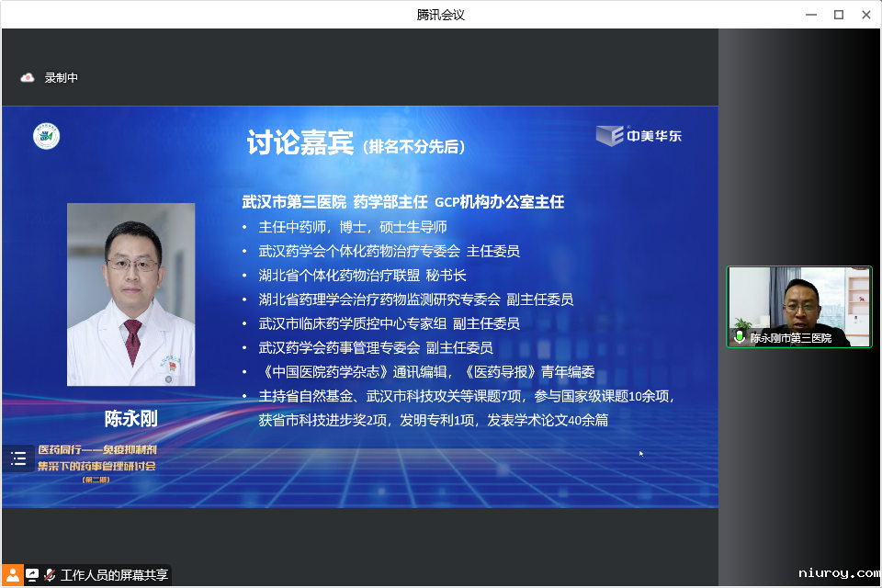Click the 录制中 recording label
This screenshot has width=882, height=588.
coord(62,78)
